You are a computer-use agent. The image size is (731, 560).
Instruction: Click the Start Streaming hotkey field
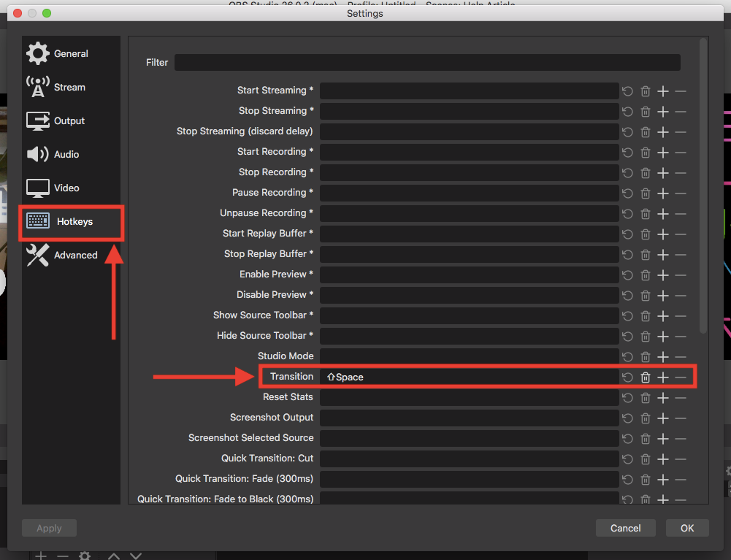(469, 91)
